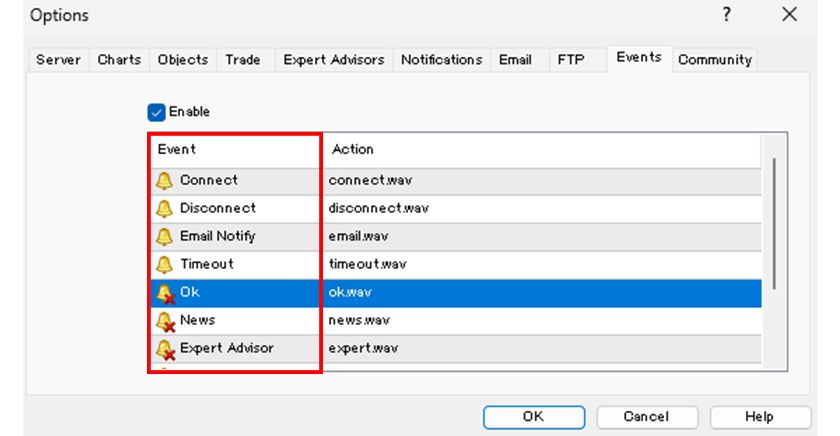Viewport: 840px width, 436px height.
Task: Click the Timeout event bell icon
Action: [165, 265]
